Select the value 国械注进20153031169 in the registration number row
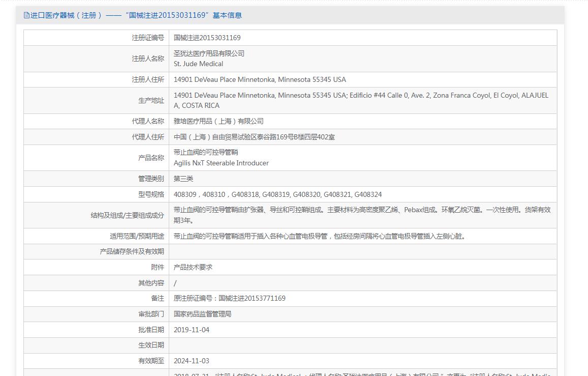588x376 pixels. [x=207, y=38]
